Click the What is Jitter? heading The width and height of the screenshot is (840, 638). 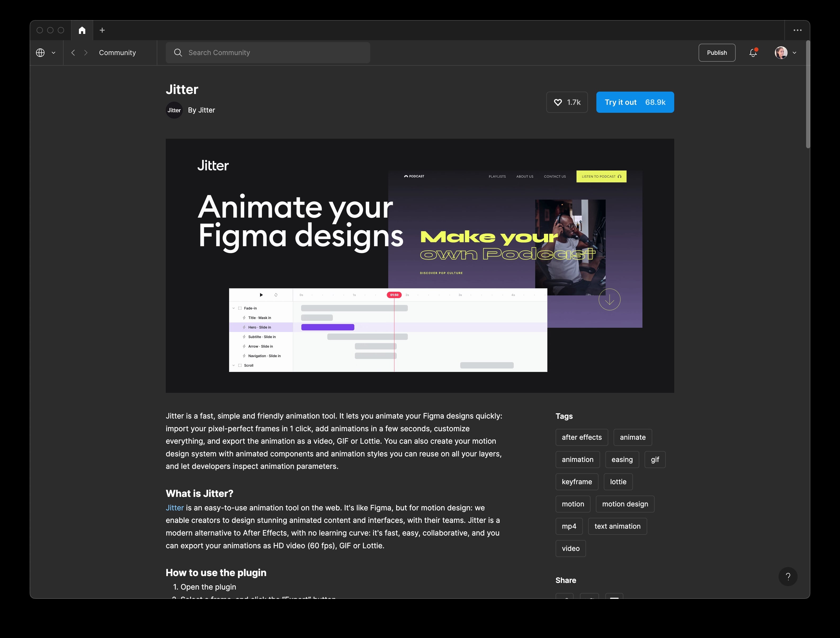click(x=199, y=493)
